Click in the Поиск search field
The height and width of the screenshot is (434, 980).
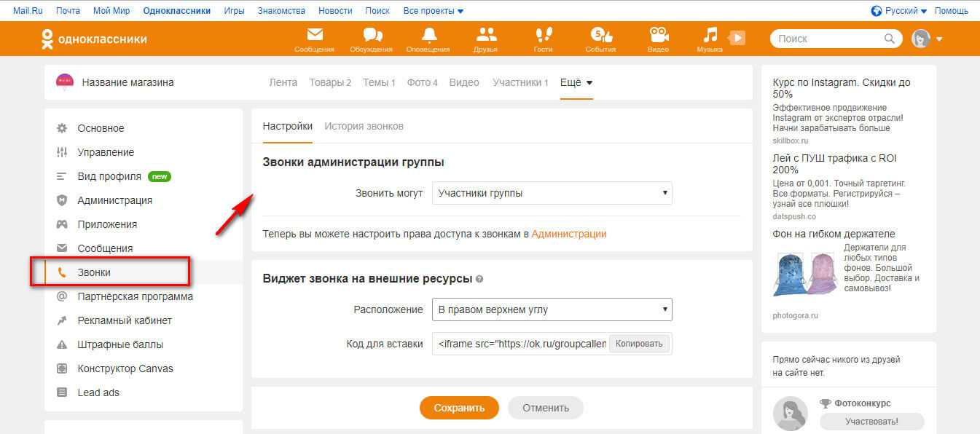829,39
